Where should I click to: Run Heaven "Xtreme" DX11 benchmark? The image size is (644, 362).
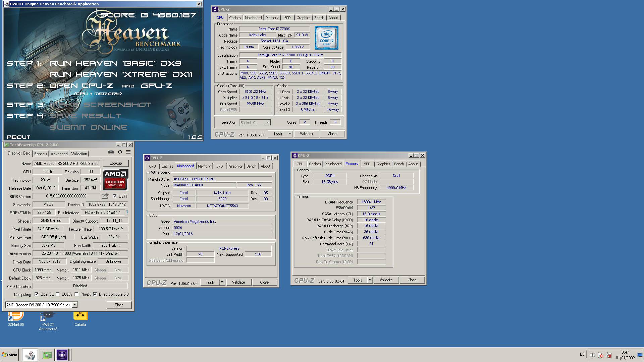tap(121, 74)
